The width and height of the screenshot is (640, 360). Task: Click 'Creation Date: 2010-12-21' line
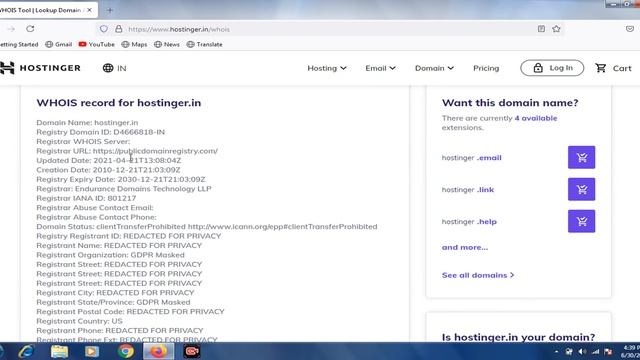[x=109, y=170]
